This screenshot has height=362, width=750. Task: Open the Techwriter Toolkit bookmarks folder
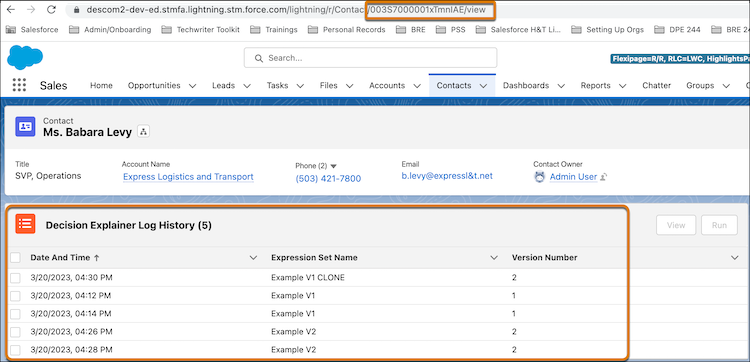(x=200, y=30)
